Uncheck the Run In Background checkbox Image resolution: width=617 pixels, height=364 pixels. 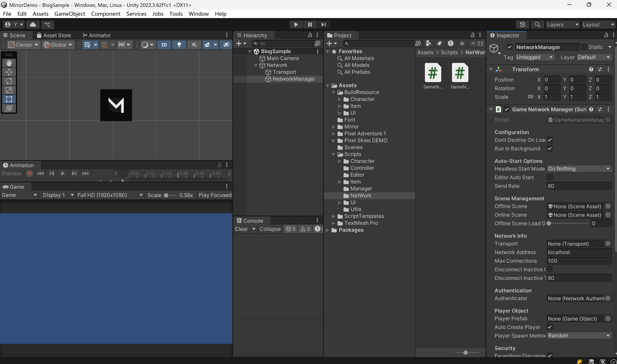(x=550, y=149)
